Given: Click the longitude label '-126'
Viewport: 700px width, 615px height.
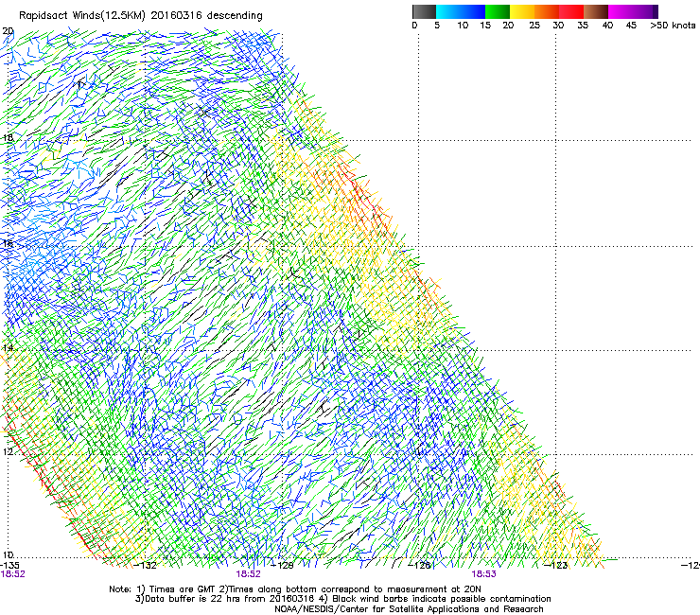Looking at the screenshot, I should (420, 565).
